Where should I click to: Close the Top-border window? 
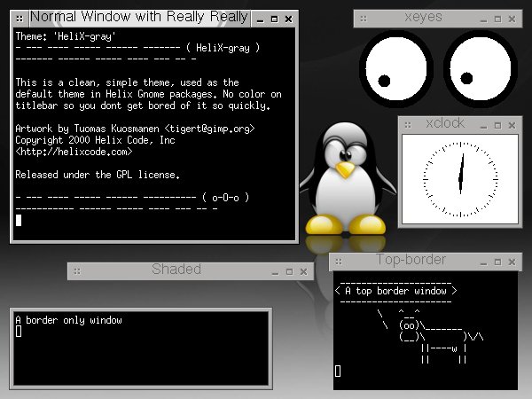click(x=512, y=262)
